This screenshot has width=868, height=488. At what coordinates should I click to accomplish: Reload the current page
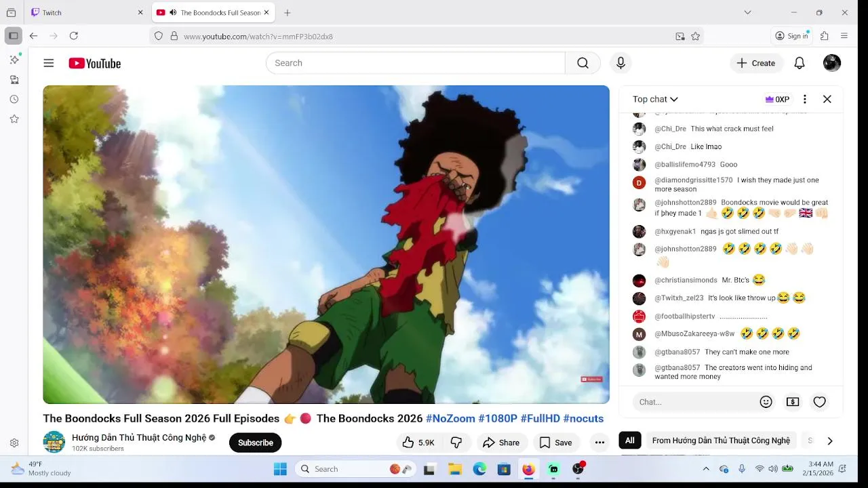point(74,36)
